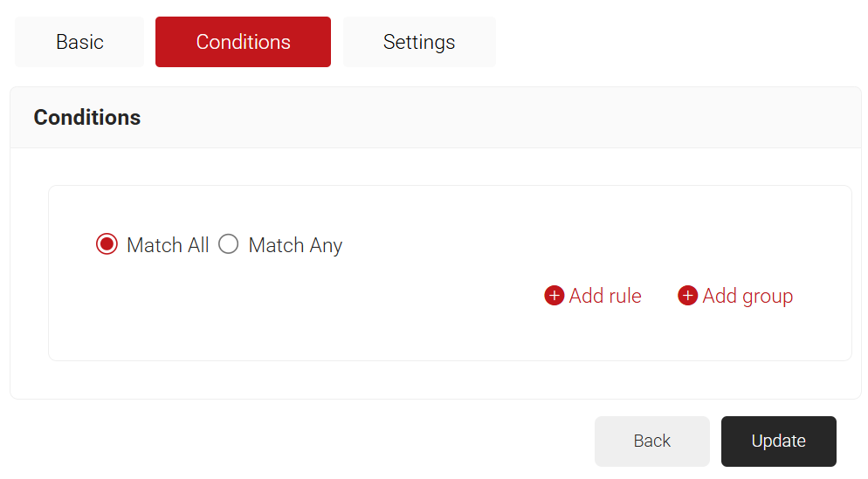Click the bold Conditions panel heading
The image size is (868, 479).
(87, 118)
